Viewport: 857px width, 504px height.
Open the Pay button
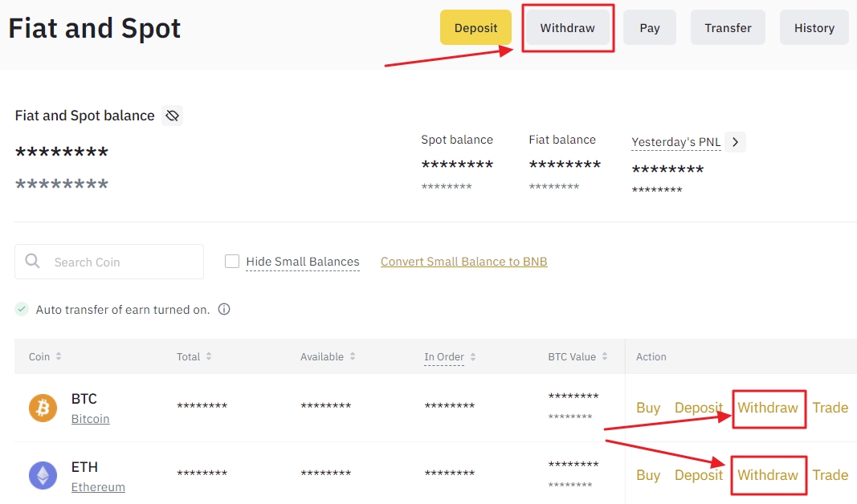pyautogui.click(x=650, y=28)
